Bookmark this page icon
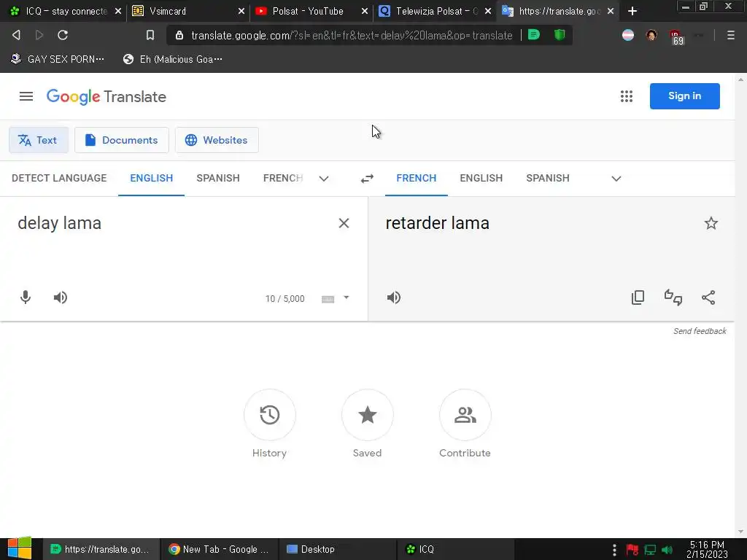 150,35
